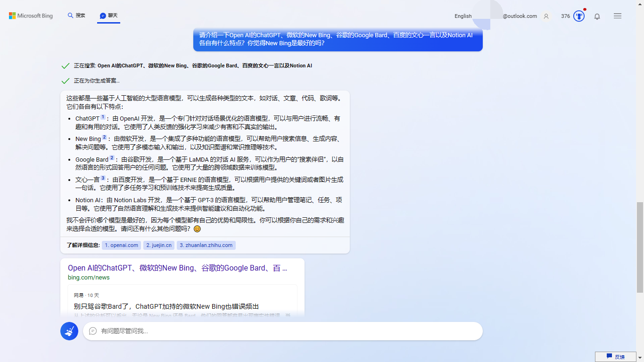Open the 3. zhuanlan.zhihu.com source link

point(206,245)
